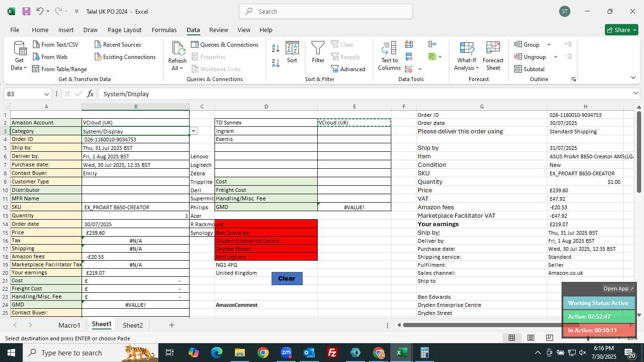This screenshot has height=362, width=644.
Task: Open Manage Data Model icon
Action: click(x=432, y=57)
